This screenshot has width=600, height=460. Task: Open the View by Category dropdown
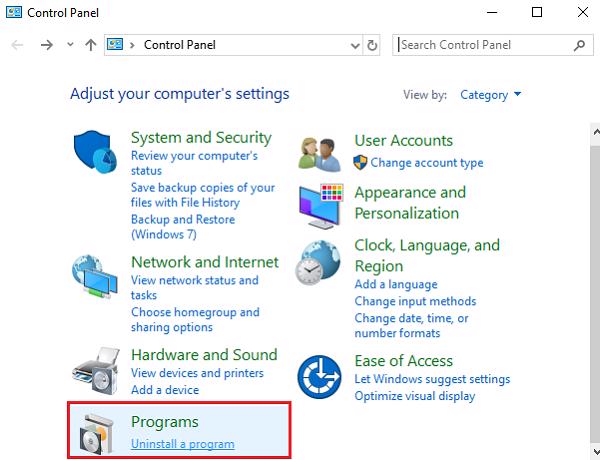[490, 95]
